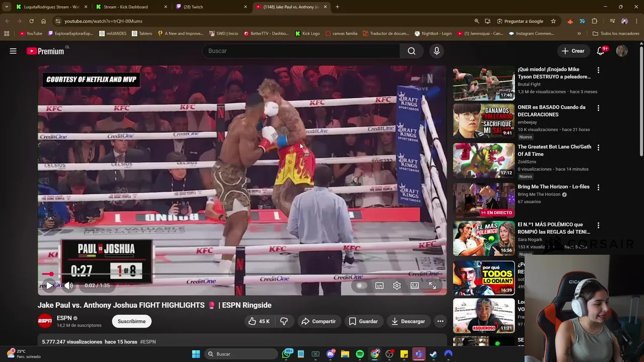The image size is (644, 362).
Task: Go to the YouTube Premium home logo
Action: (46, 51)
